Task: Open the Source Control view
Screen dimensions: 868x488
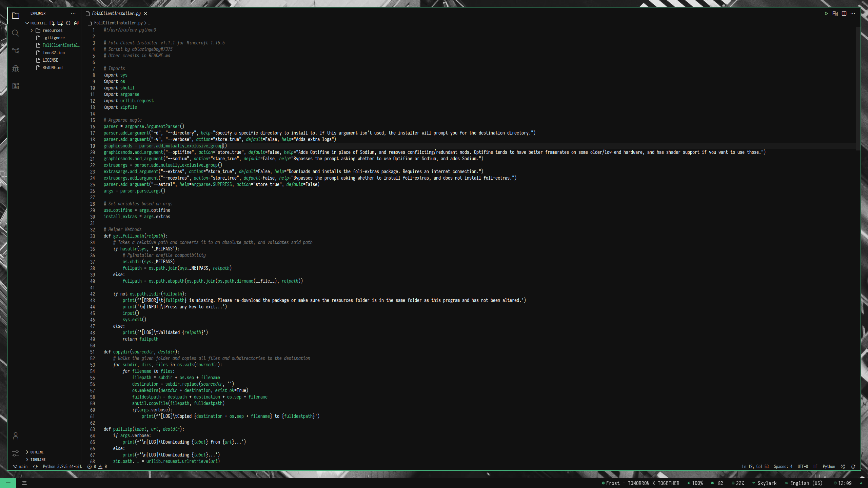Action: (x=16, y=50)
